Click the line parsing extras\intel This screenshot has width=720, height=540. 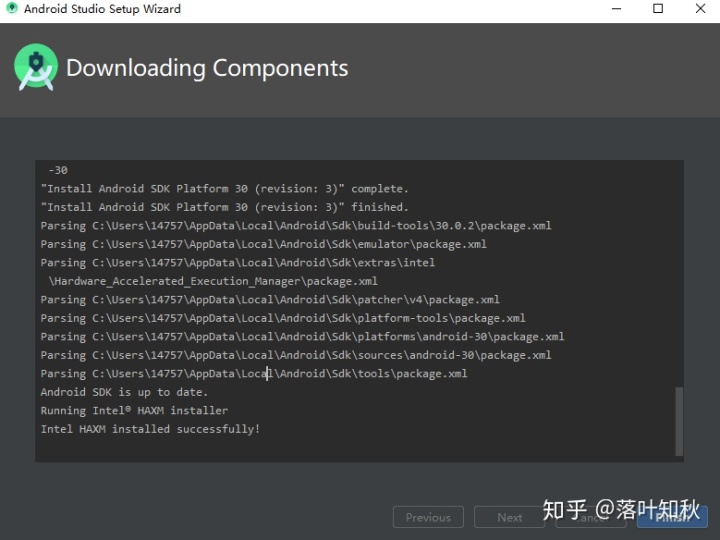237,263
